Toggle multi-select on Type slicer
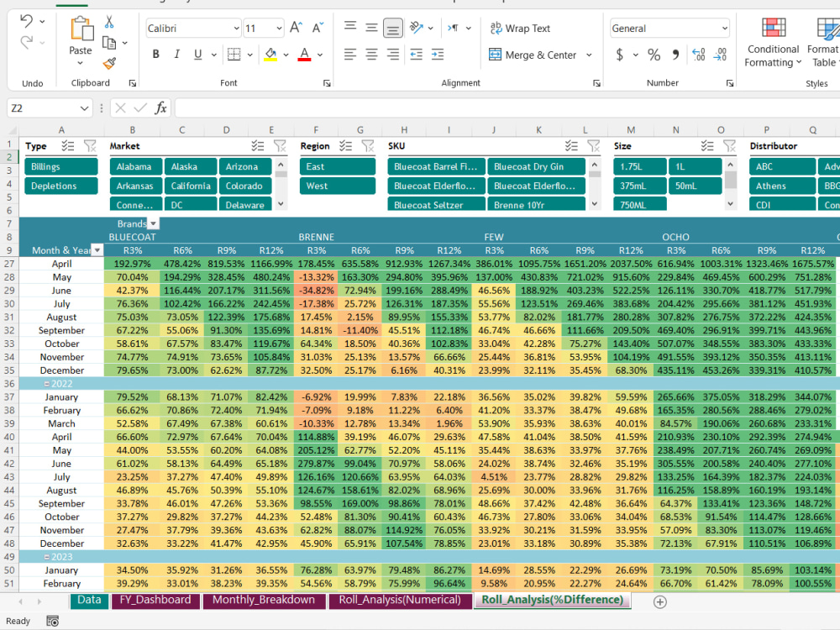The width and height of the screenshot is (840, 630). [x=68, y=145]
